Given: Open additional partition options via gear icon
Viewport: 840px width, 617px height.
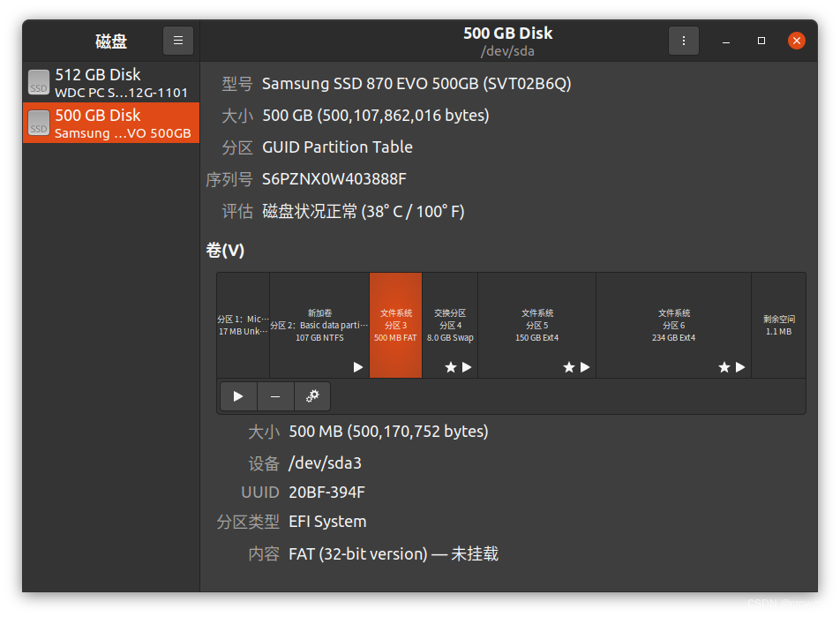Looking at the screenshot, I should click(x=311, y=396).
